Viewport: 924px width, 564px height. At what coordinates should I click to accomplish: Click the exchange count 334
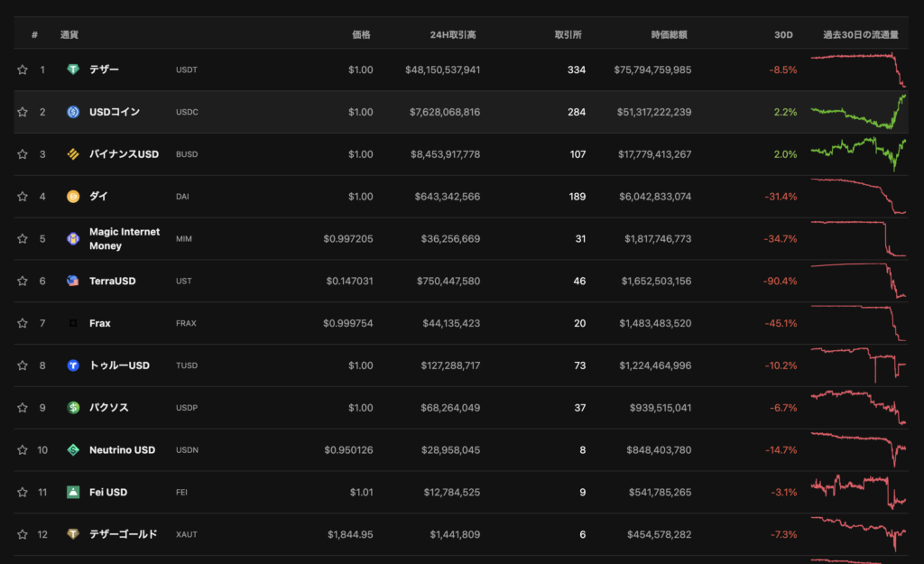(577, 69)
